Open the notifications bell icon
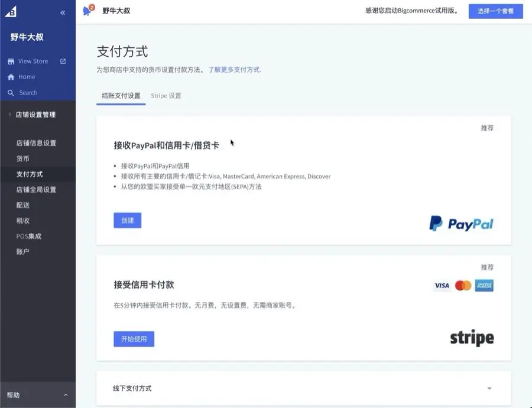 point(88,11)
